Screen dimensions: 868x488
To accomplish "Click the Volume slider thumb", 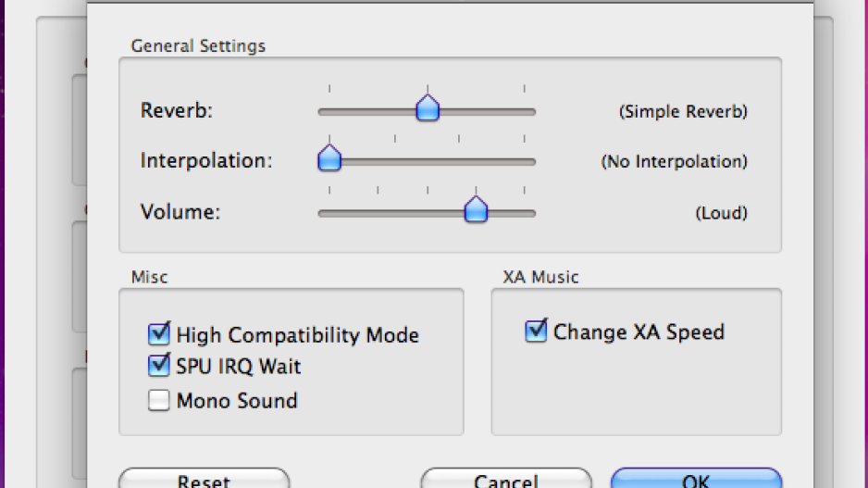I will 476,210.
